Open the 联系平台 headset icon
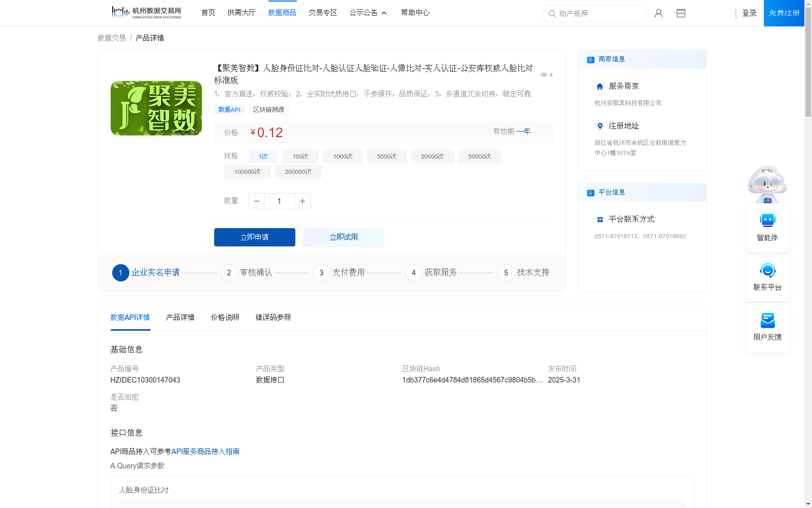The height and width of the screenshot is (508, 812). 768,270
